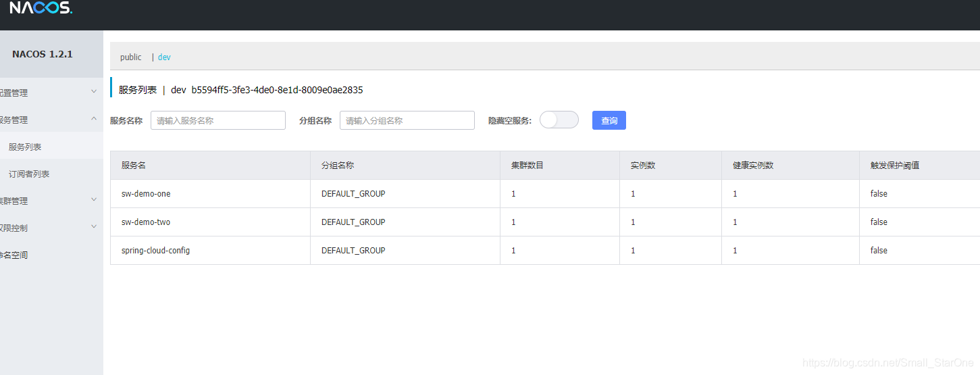Click false value in spring-cloud-config row
The image size is (980, 375).
click(879, 251)
